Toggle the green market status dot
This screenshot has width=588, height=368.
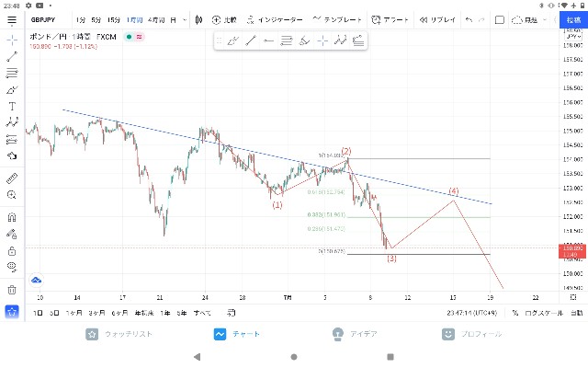tap(129, 37)
